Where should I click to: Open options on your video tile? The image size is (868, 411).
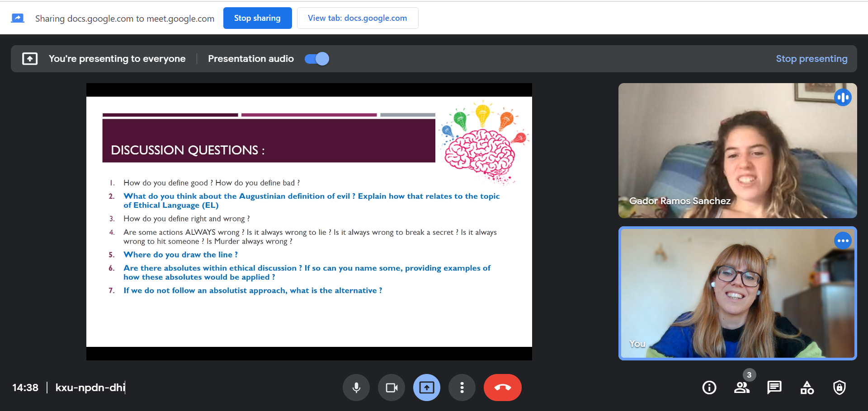[843, 241]
